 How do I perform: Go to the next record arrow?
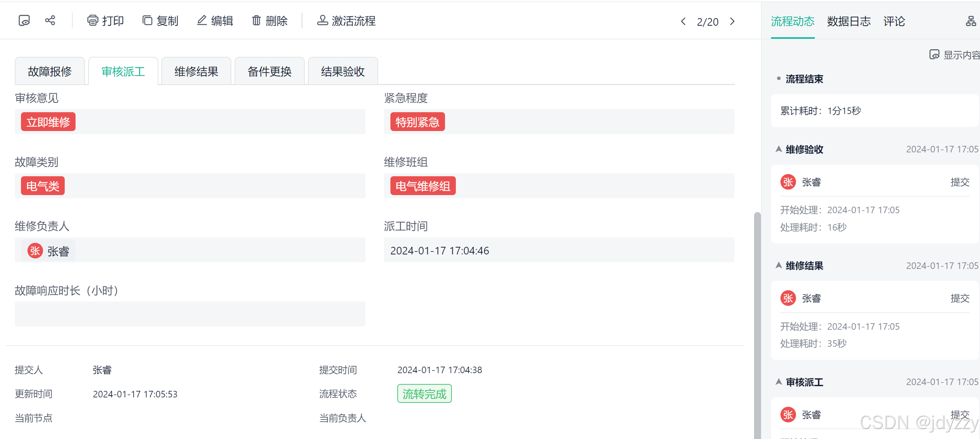[x=732, y=21]
